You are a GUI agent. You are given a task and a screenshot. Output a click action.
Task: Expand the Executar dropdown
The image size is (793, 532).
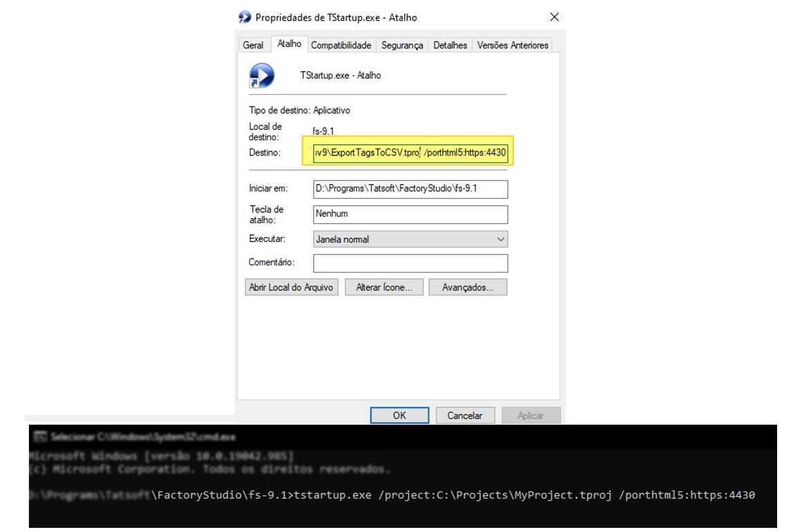coord(410,239)
